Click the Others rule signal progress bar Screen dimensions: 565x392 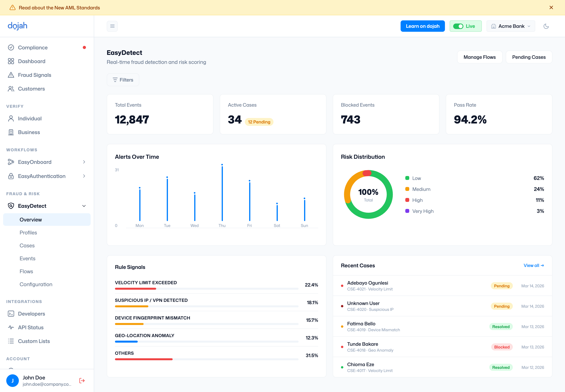pyautogui.click(x=207, y=359)
